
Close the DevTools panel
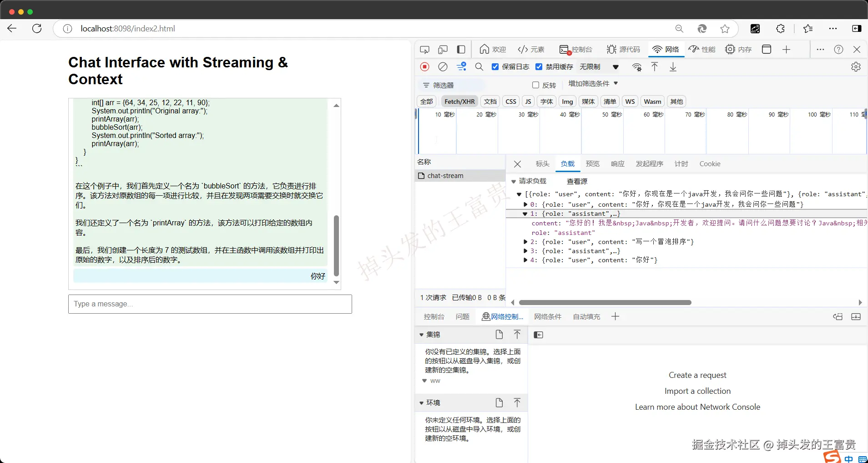(x=857, y=49)
